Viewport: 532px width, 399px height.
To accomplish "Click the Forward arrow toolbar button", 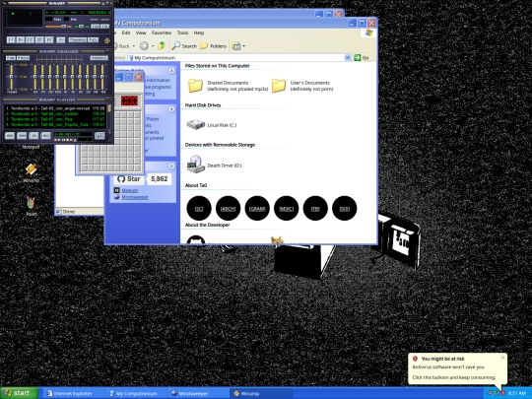I will coord(144,45).
